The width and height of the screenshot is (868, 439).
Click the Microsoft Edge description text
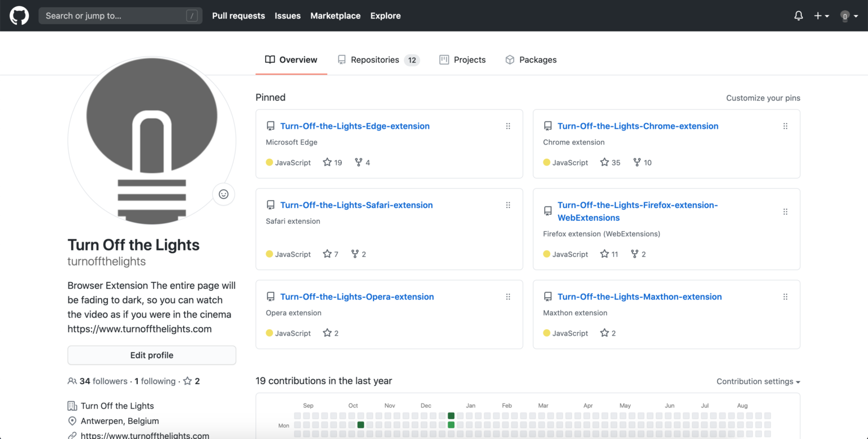[292, 142]
